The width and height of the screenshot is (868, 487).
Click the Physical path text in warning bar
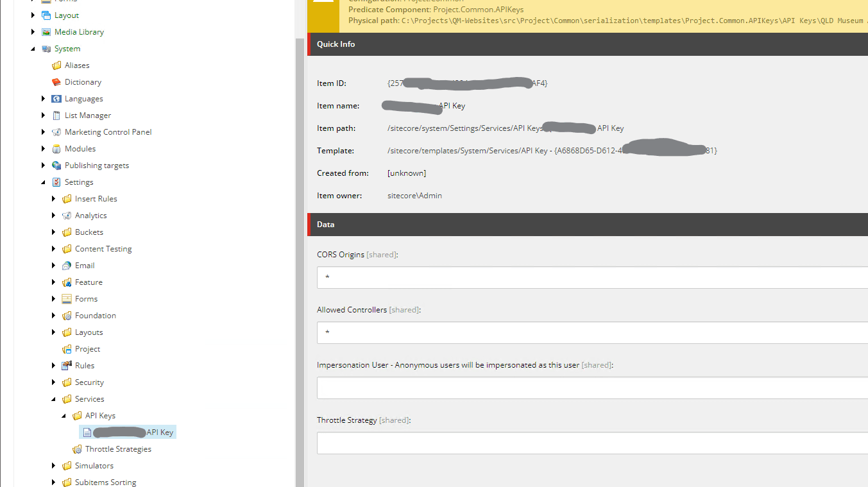click(608, 21)
